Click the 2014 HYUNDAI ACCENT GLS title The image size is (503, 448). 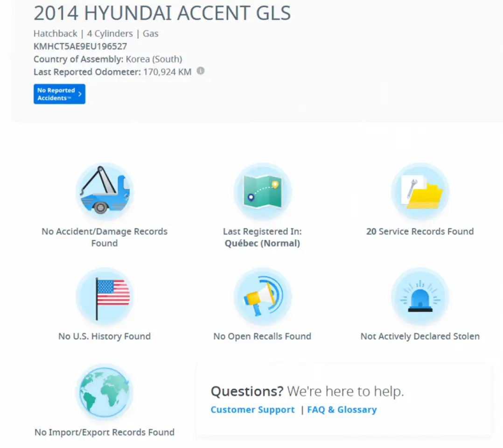(162, 13)
